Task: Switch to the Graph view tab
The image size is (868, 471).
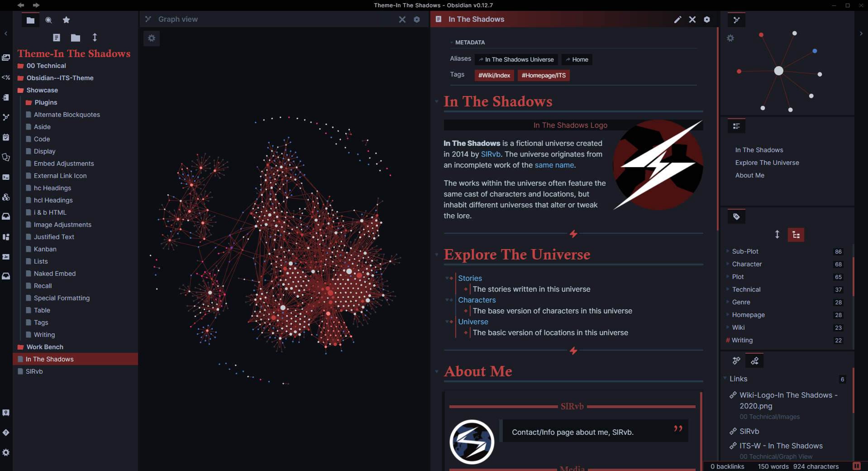Action: (177, 19)
